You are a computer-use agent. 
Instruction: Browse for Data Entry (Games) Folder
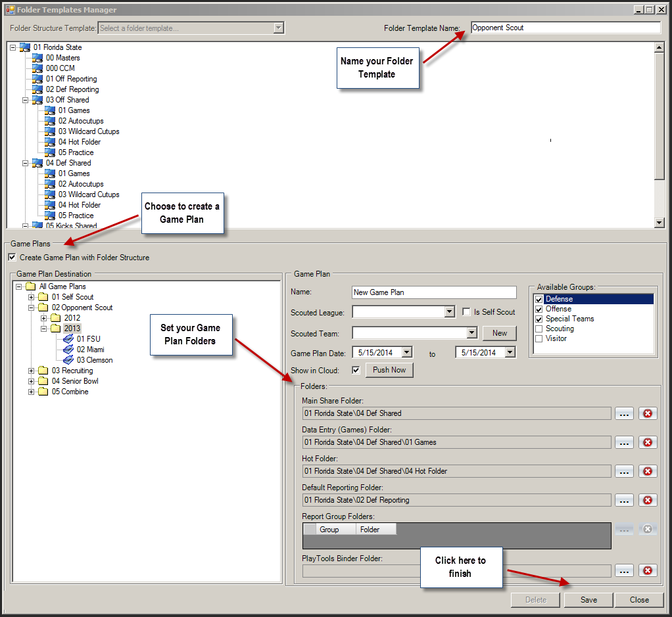(624, 442)
